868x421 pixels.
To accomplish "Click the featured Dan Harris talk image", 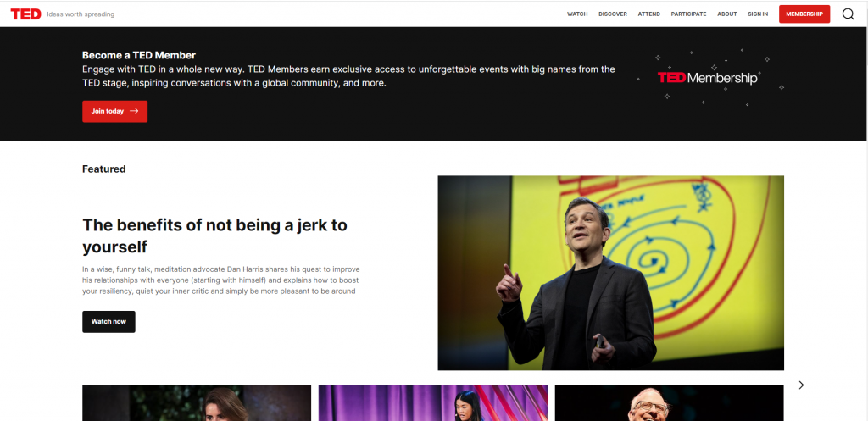I will 610,273.
